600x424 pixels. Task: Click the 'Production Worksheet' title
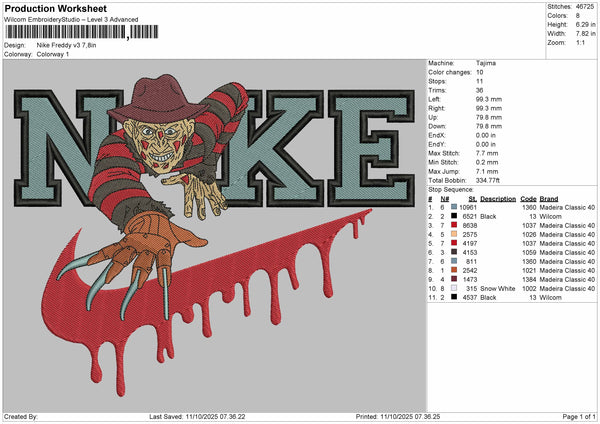click(x=56, y=8)
